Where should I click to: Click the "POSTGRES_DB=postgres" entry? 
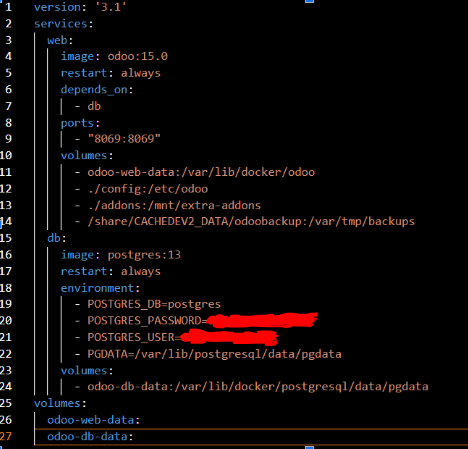(x=154, y=304)
